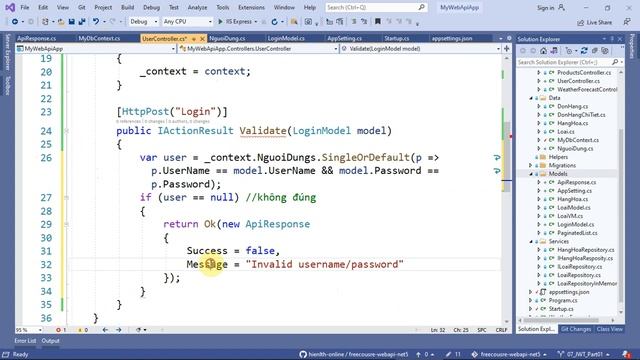
Task: Expand the appsettings.json node
Action: pyautogui.click(x=531, y=292)
